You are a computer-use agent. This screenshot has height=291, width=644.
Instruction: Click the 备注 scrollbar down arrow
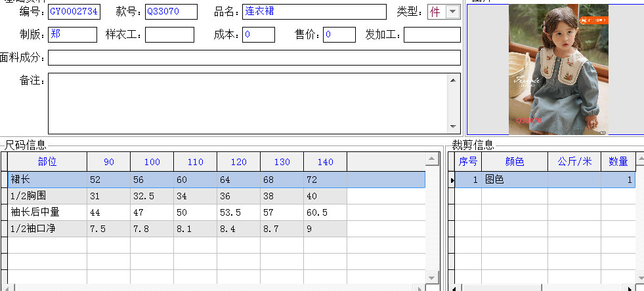[453, 126]
